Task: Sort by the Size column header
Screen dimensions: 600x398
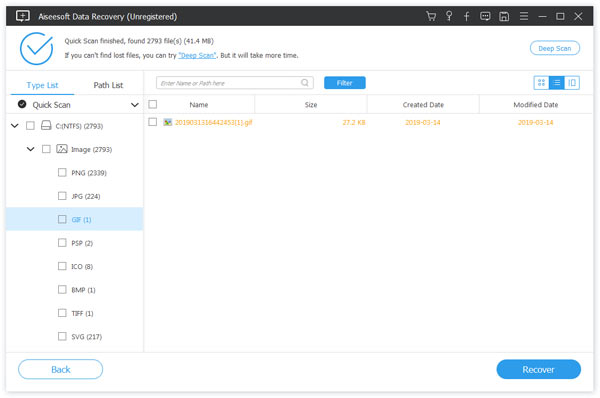Action: tap(311, 104)
